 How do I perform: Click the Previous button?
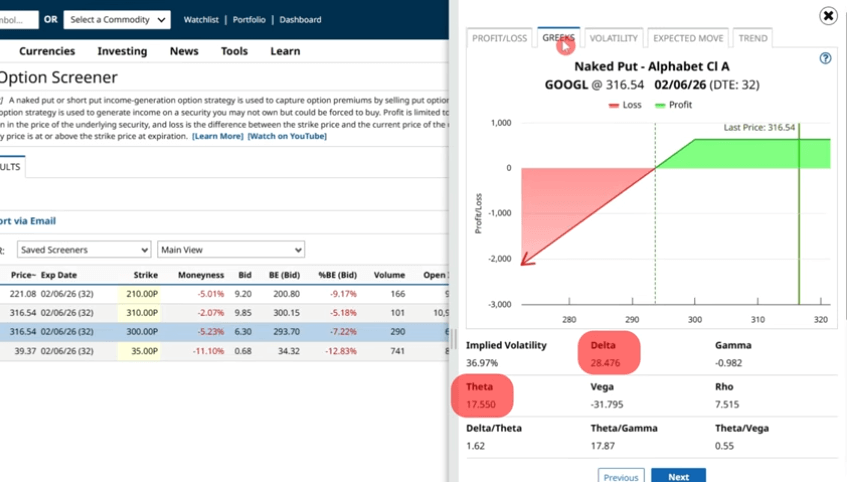pyautogui.click(x=620, y=476)
